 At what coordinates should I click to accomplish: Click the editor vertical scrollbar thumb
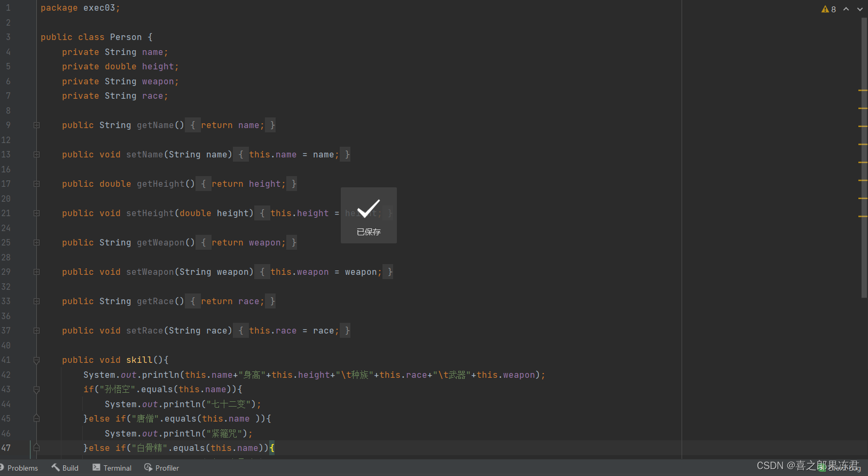[x=864, y=157]
